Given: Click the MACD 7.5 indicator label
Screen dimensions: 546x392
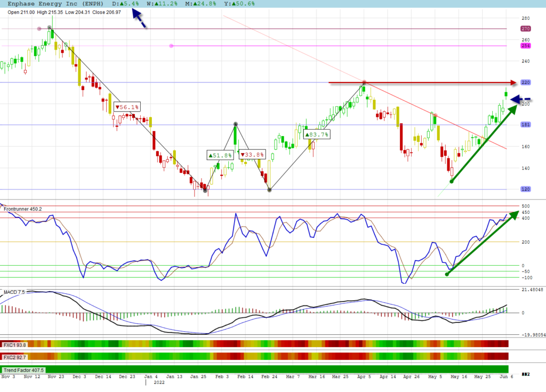Looking at the screenshot, I should (x=14, y=292).
